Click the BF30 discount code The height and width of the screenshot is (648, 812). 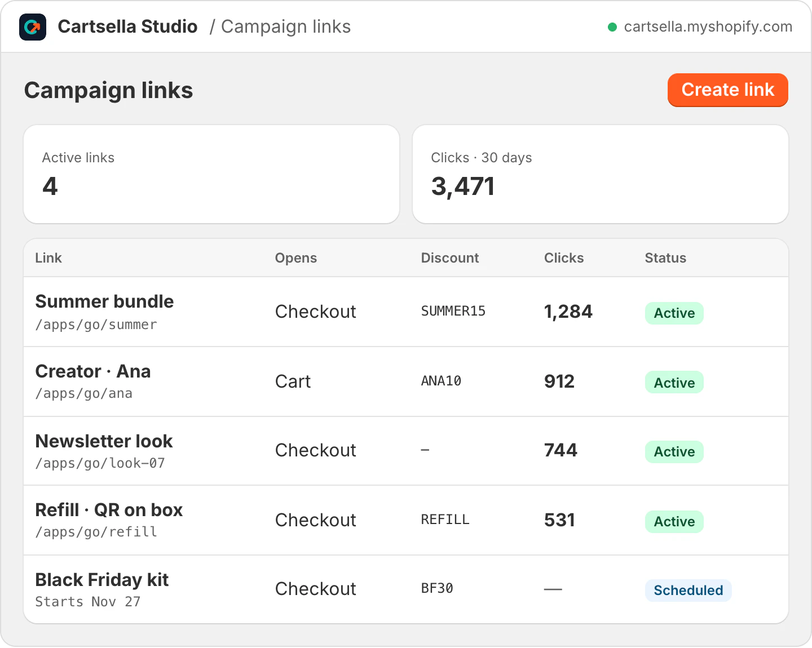point(437,588)
